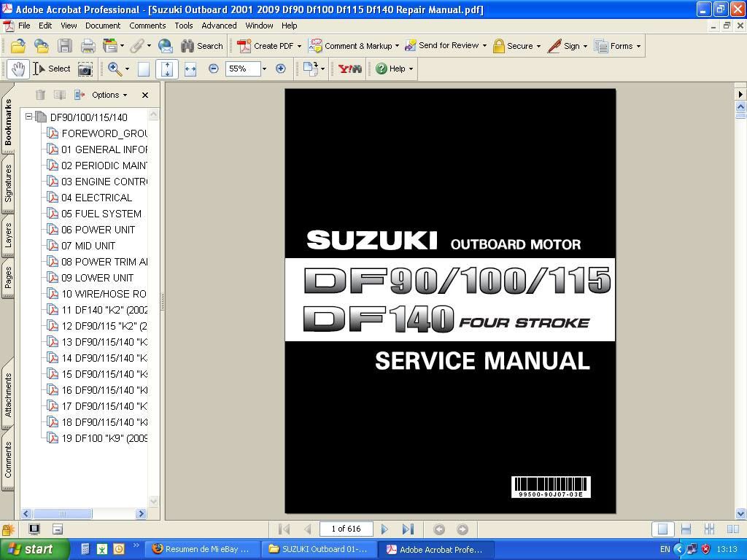Click the Save floppy disk icon
Viewport: 747px width, 560px height.
click(65, 46)
